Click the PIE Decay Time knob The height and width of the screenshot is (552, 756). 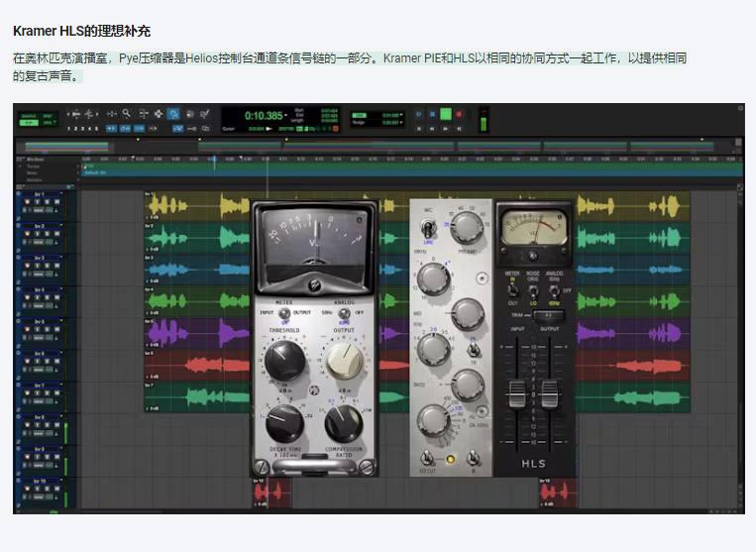(285, 423)
